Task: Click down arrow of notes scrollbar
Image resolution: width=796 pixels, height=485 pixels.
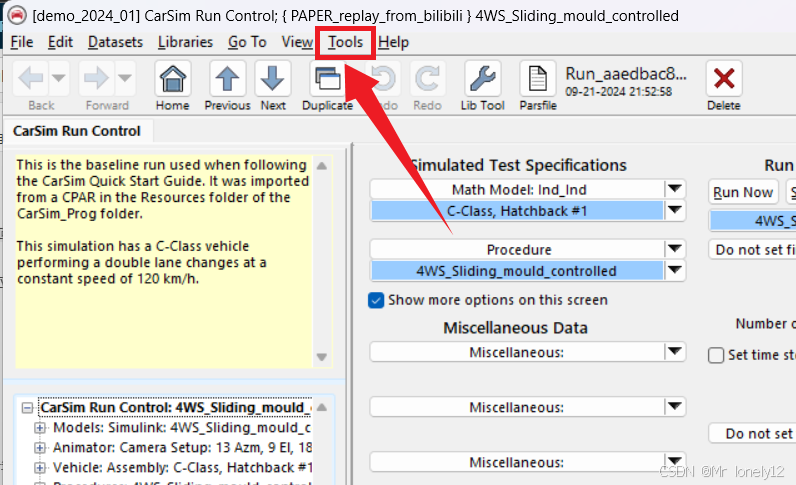Action: 322,357
